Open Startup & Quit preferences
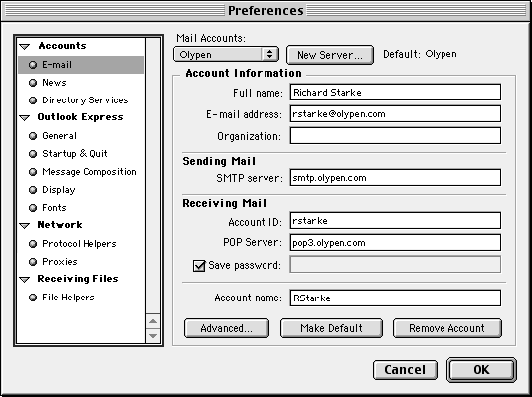The width and height of the screenshot is (532, 397). tap(75, 154)
